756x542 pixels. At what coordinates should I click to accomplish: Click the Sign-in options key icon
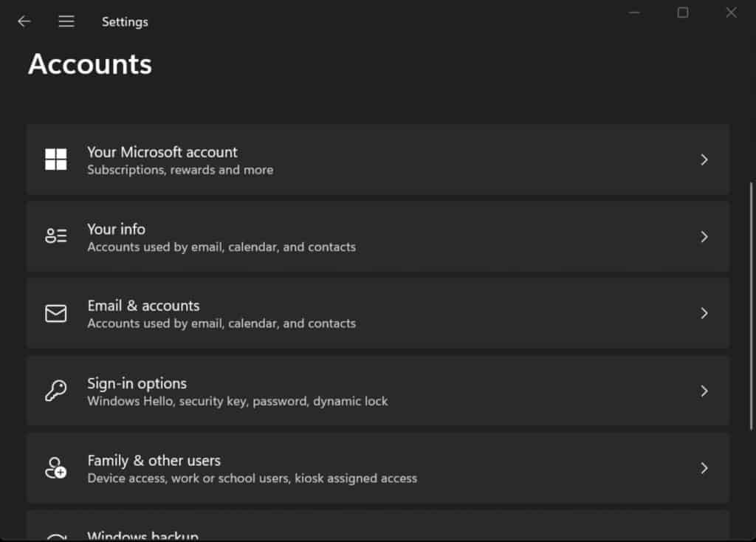pyautogui.click(x=55, y=390)
